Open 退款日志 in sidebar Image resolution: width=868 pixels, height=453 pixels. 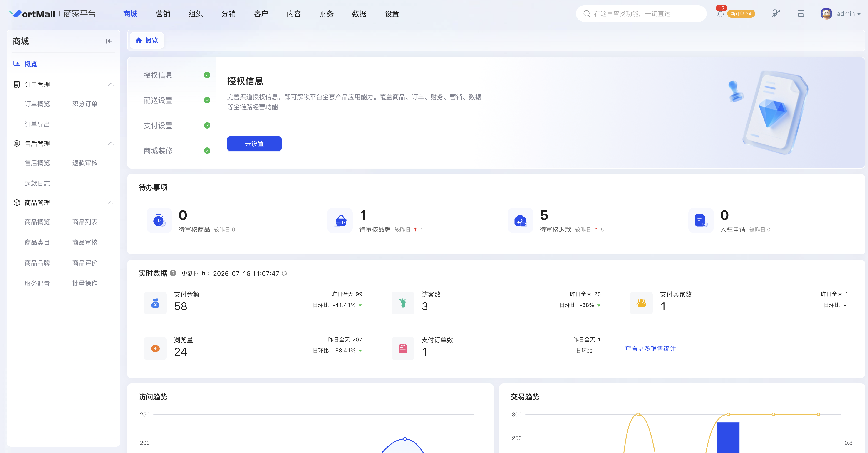pos(37,183)
